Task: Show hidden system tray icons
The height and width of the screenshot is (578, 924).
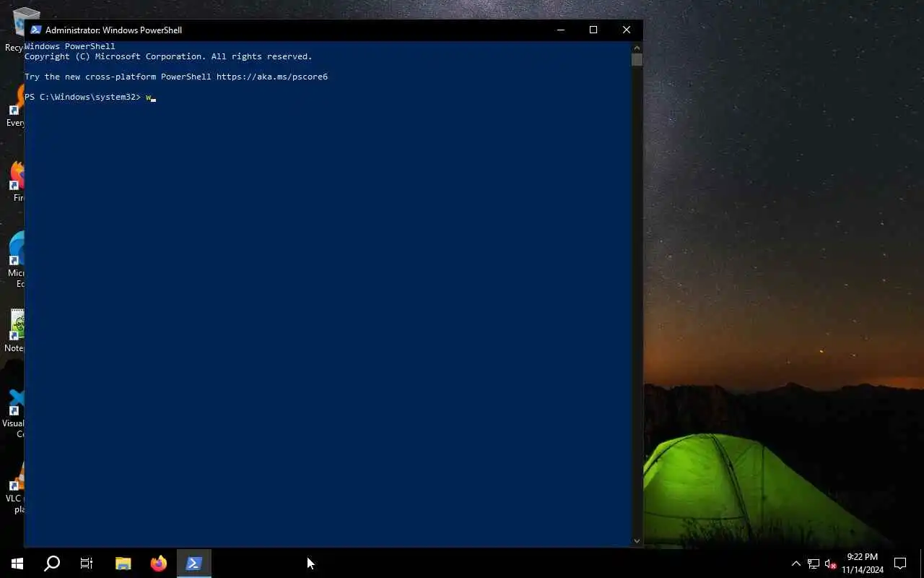Action: (796, 564)
